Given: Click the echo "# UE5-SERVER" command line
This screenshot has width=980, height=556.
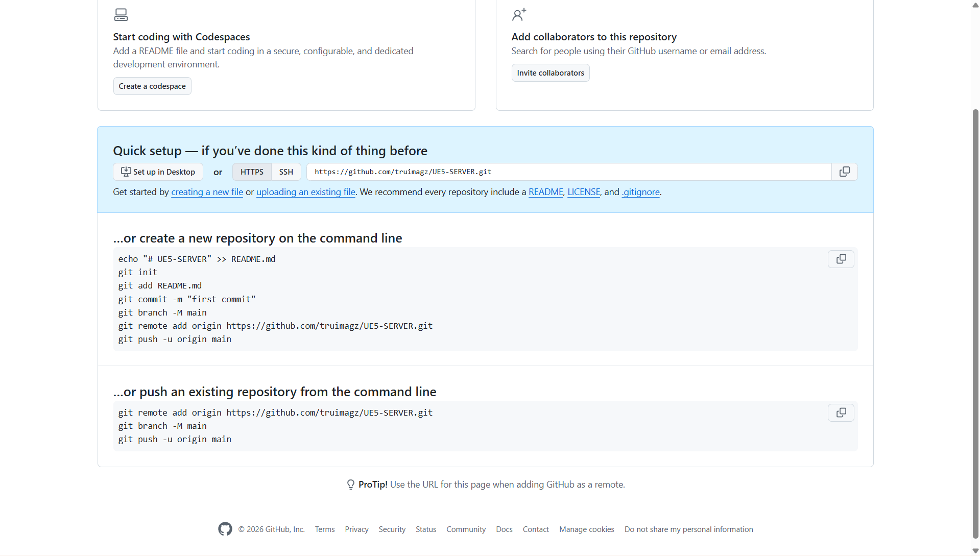Looking at the screenshot, I should coord(197,259).
